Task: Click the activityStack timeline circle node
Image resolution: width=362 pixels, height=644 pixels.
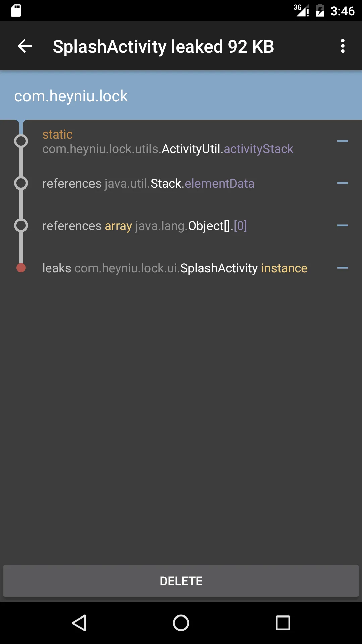Action: click(x=21, y=141)
